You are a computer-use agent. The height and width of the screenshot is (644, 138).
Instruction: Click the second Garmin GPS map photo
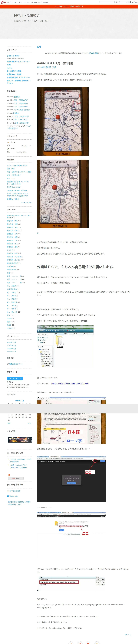(63, 194)
